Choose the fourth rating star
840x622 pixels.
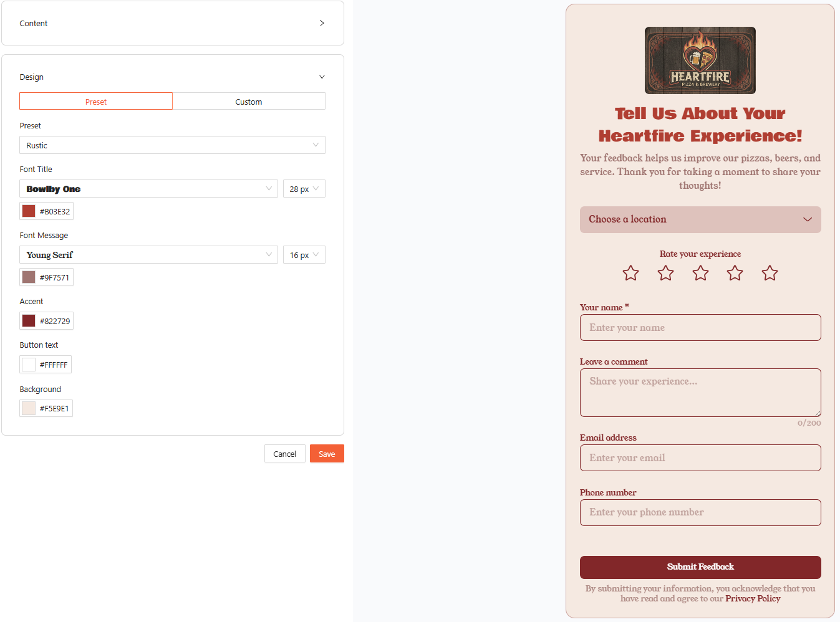(x=735, y=273)
